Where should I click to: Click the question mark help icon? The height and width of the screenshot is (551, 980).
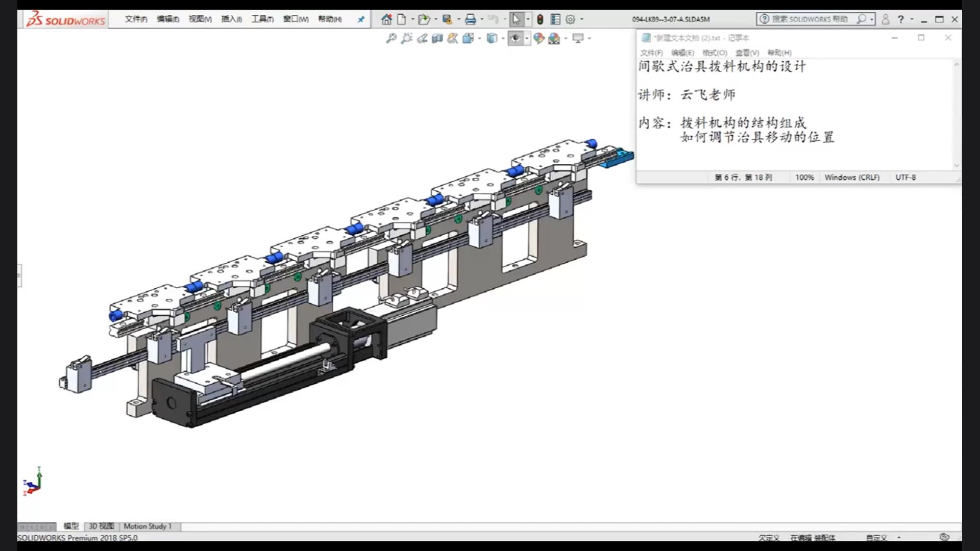[x=901, y=19]
